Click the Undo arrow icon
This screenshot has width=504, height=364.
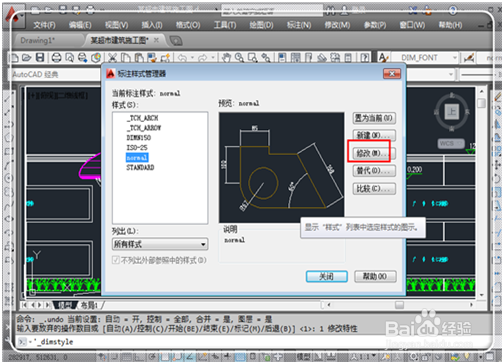pos(182,58)
